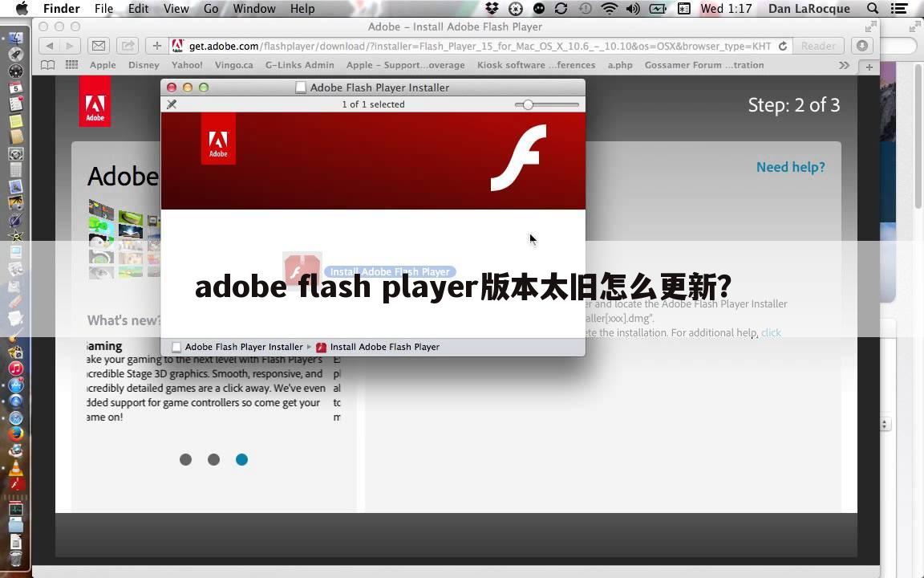Open Launchpad rocket in the Dock
Screen dimensions: 924x578
coord(15,55)
